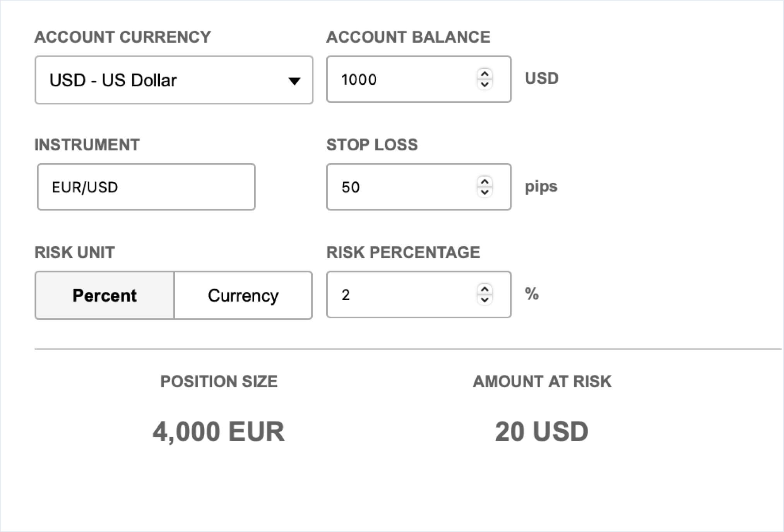Click the Account Currency label

(123, 37)
